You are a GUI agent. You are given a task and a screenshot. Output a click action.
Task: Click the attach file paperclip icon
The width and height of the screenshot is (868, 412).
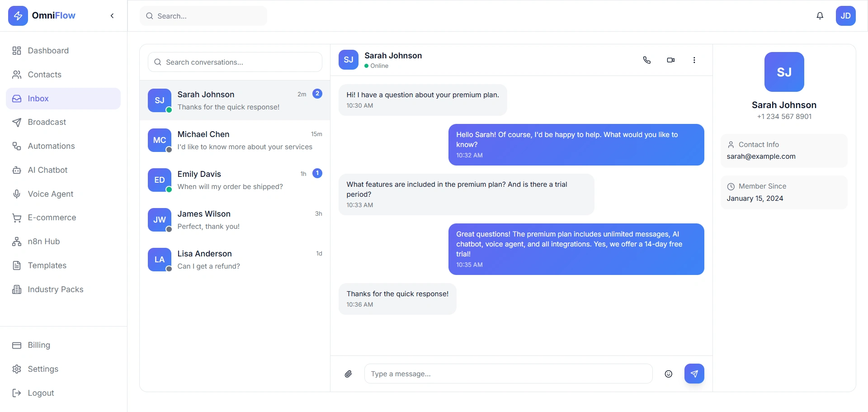(349, 374)
